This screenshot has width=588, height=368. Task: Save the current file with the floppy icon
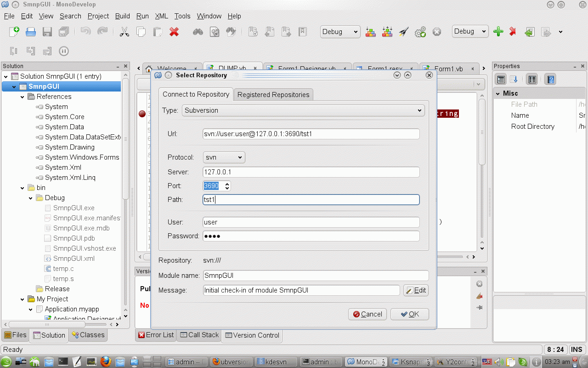[47, 32]
